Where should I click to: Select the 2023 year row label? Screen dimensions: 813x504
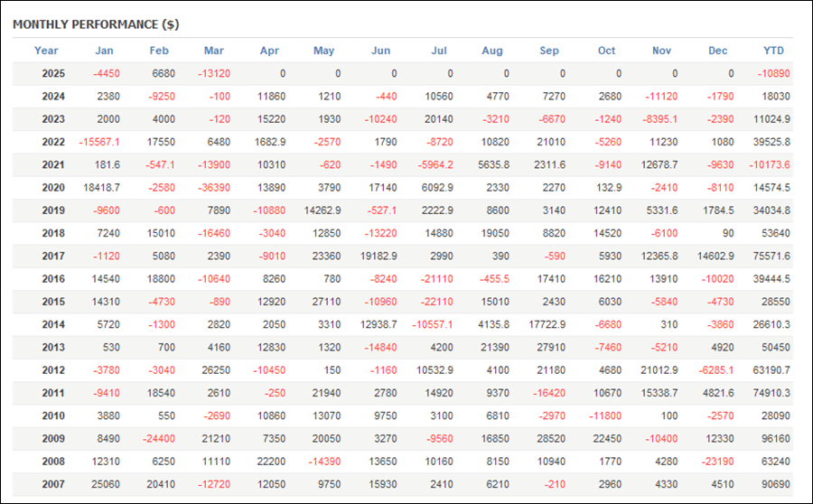coord(53,119)
